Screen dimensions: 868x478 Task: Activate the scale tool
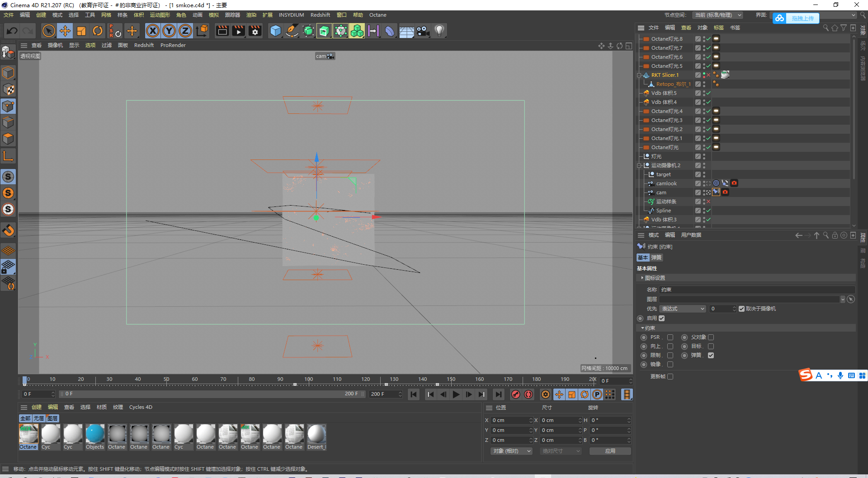click(x=81, y=31)
